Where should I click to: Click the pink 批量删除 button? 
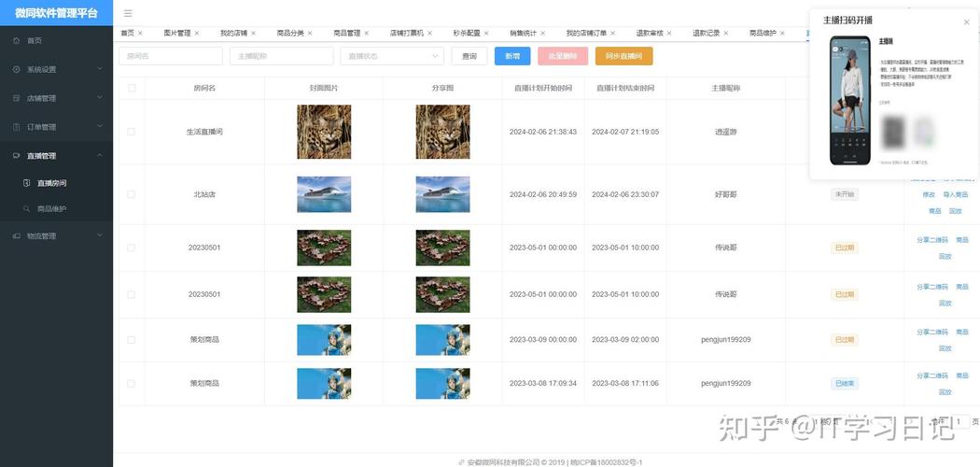[x=563, y=56]
